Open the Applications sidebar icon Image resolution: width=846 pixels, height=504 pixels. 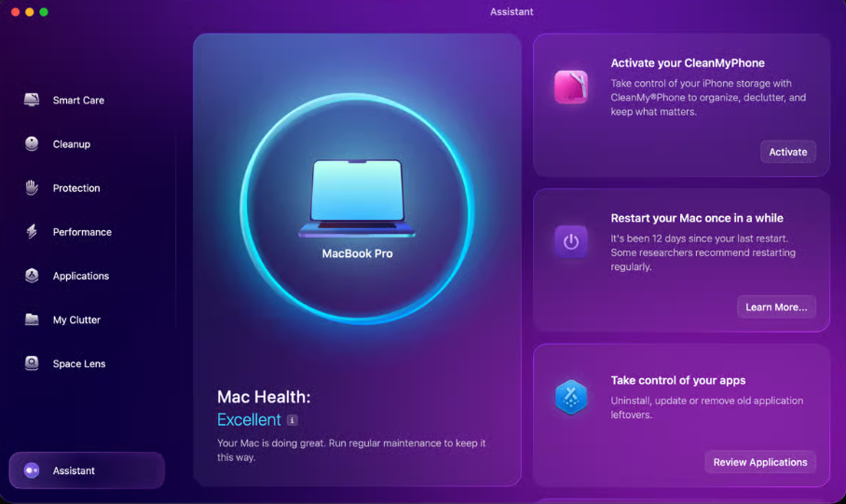click(32, 276)
